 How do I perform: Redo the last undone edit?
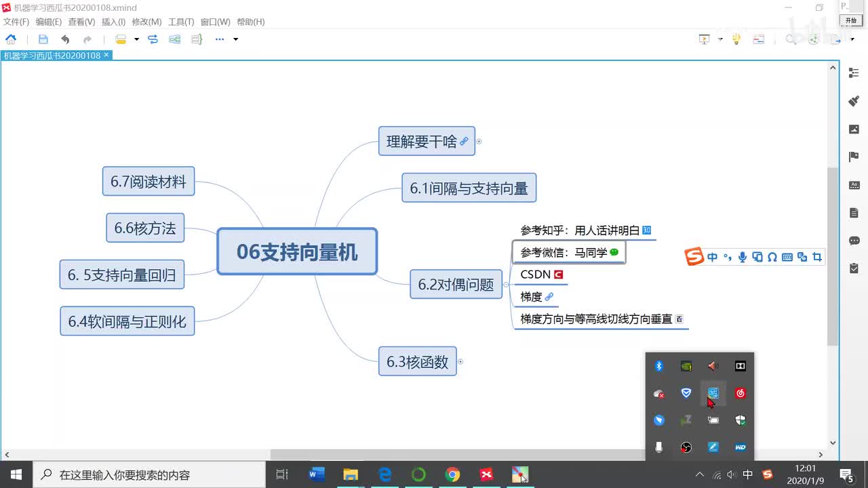point(87,39)
